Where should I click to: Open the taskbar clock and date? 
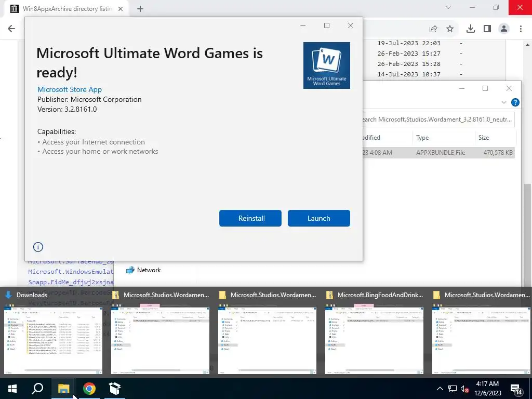point(487,389)
